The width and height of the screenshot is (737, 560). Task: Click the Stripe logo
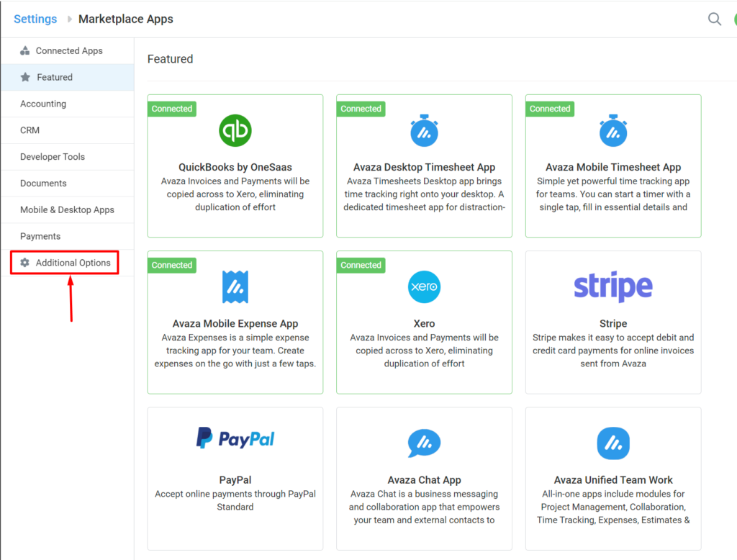click(613, 286)
